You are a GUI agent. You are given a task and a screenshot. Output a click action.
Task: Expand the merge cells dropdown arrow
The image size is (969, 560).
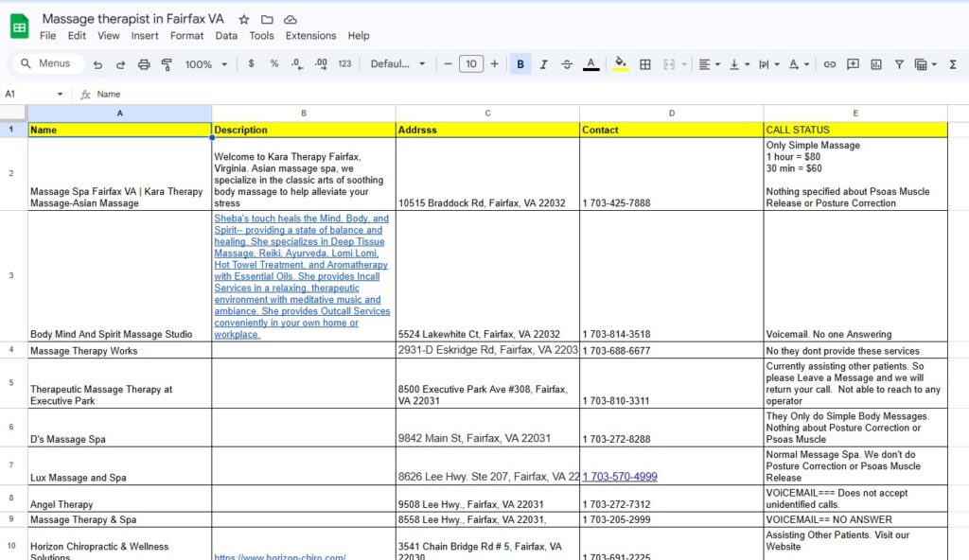coord(684,64)
